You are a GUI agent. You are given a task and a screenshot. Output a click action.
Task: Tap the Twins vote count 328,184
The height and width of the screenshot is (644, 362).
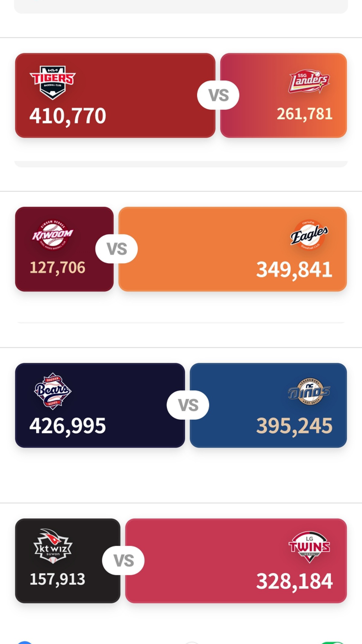point(294,581)
